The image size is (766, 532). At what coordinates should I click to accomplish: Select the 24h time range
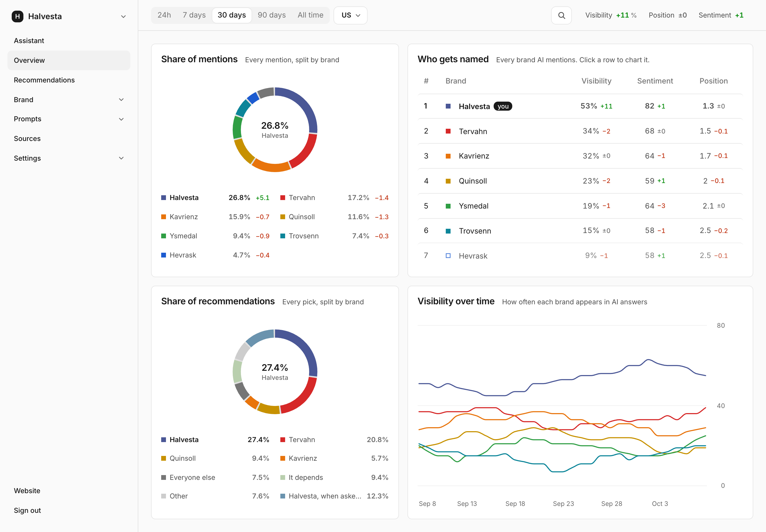(164, 15)
